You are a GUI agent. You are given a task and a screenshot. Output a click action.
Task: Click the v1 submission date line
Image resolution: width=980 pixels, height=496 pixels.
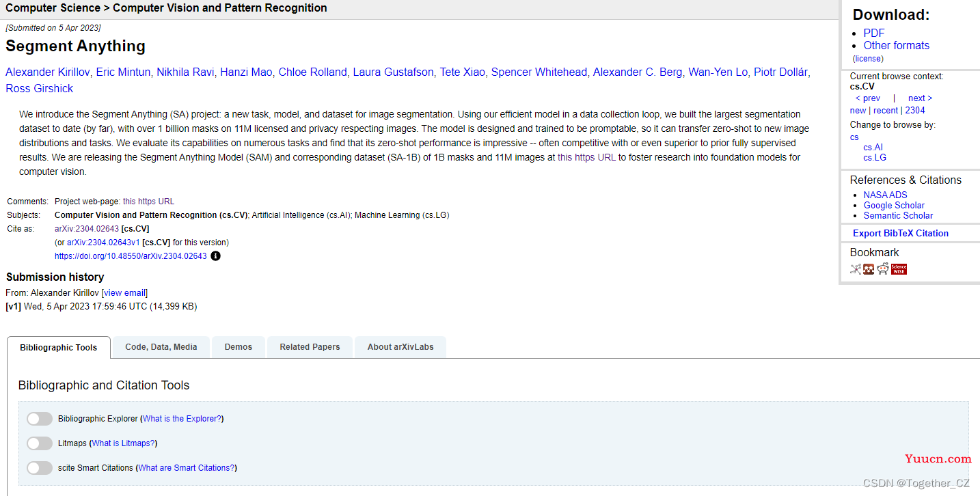pyautogui.click(x=101, y=307)
